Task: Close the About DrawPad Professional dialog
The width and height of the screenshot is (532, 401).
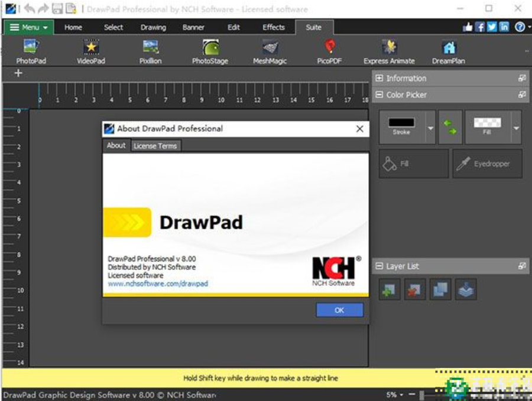Action: (359, 129)
